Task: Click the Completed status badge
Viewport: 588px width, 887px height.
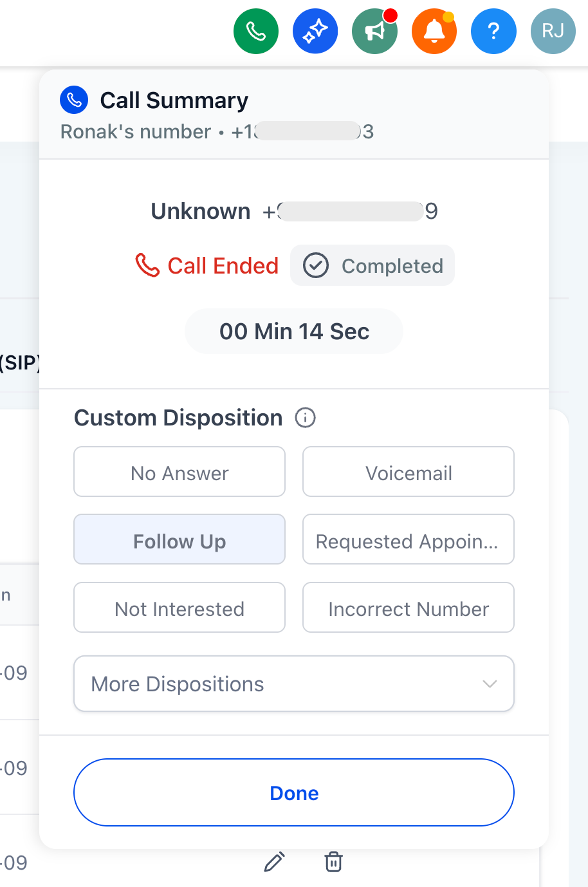Action: point(372,265)
